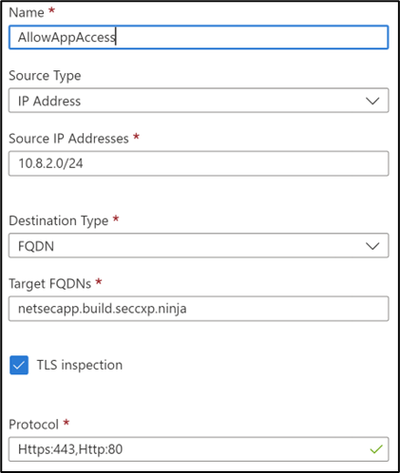
Task: Select the Target FQDNs input box
Action: [199, 309]
